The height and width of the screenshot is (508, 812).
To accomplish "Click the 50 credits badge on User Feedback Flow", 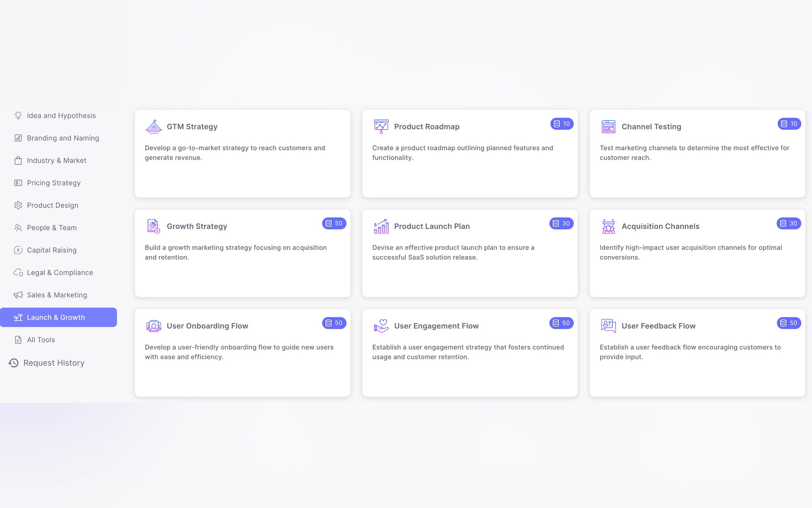I will pos(788,323).
